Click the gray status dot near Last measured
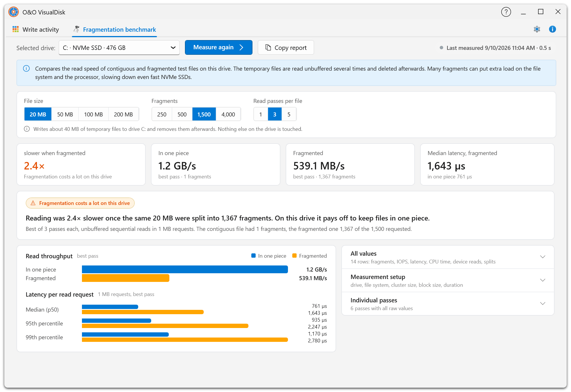The height and width of the screenshot is (392, 571). tap(441, 48)
